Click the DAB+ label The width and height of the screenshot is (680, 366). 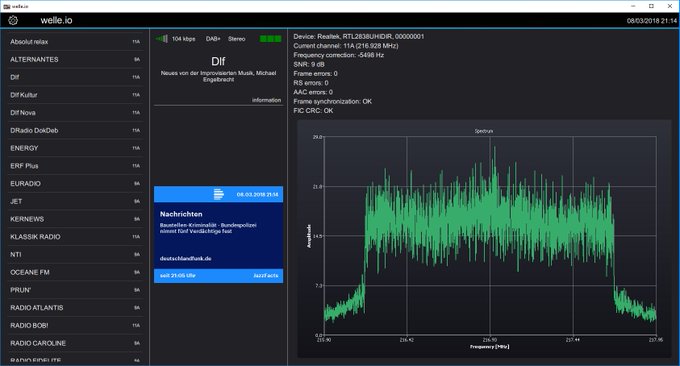pos(213,39)
